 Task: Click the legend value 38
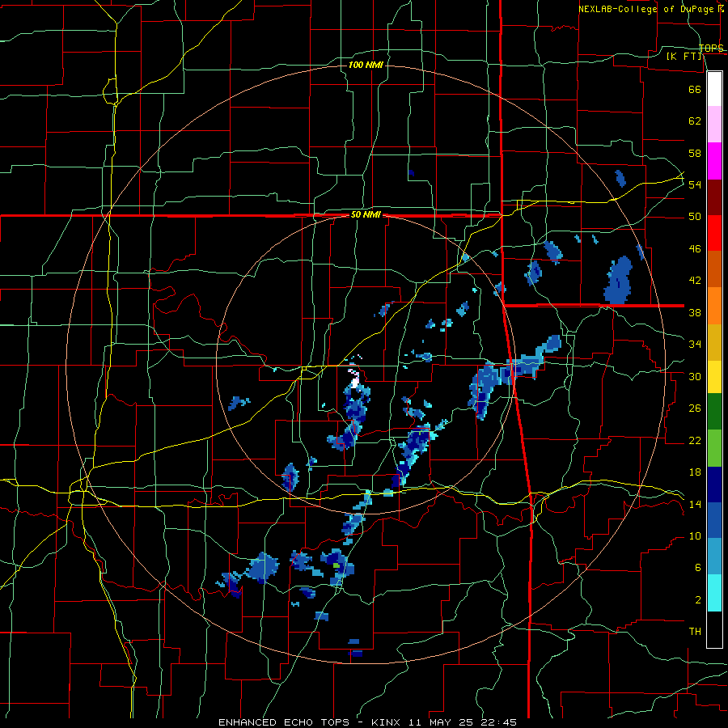[695, 312]
